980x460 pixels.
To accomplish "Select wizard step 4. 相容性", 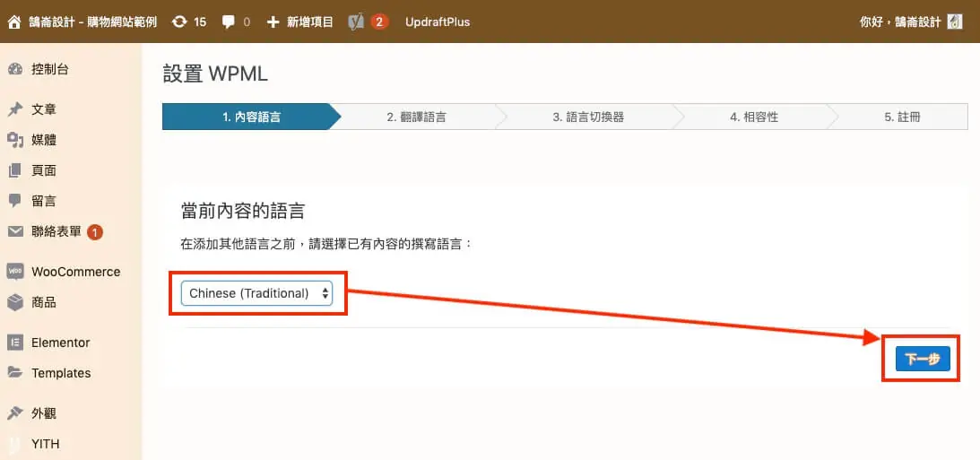I will [754, 117].
